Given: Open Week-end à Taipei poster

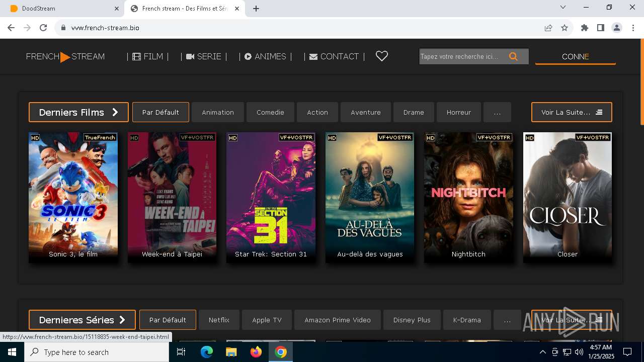Looking at the screenshot, I should click(x=172, y=197).
